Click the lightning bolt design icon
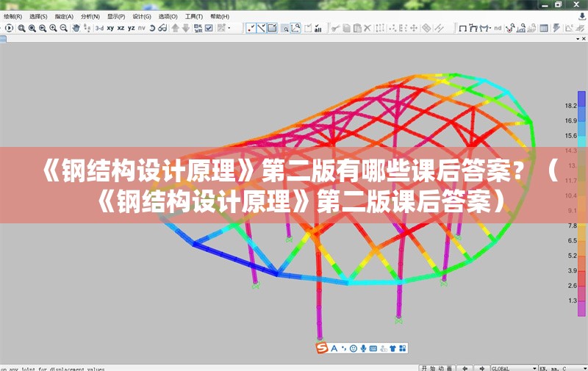 click(x=556, y=28)
